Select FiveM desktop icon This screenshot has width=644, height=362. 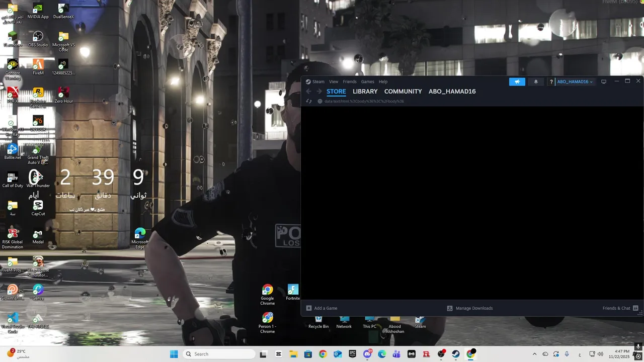click(38, 68)
